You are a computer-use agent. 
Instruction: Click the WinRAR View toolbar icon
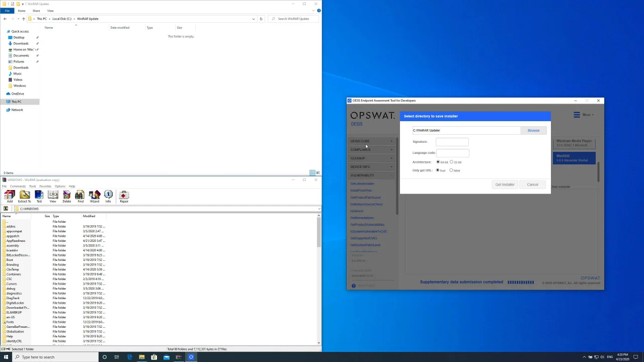point(53,197)
